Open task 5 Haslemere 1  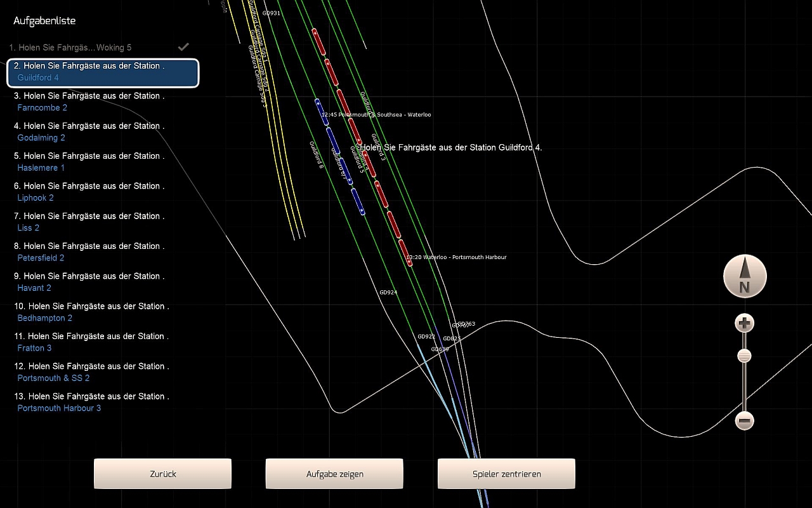89,162
